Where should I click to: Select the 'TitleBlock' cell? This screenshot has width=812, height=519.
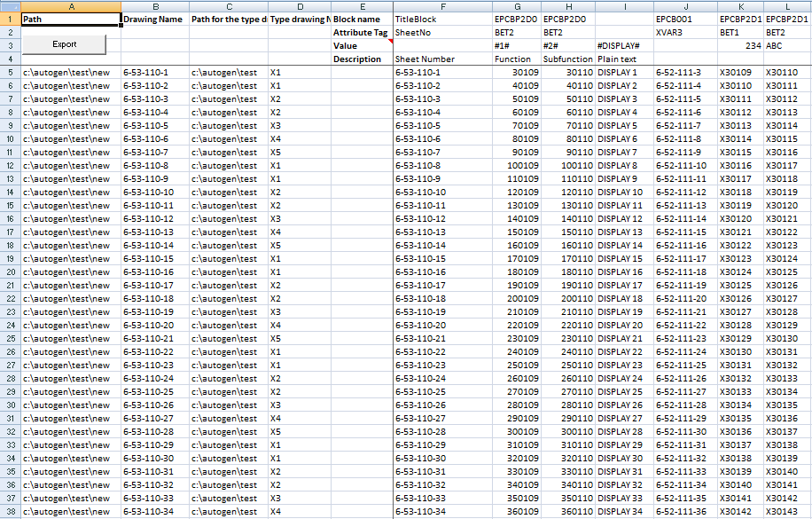tap(442, 20)
